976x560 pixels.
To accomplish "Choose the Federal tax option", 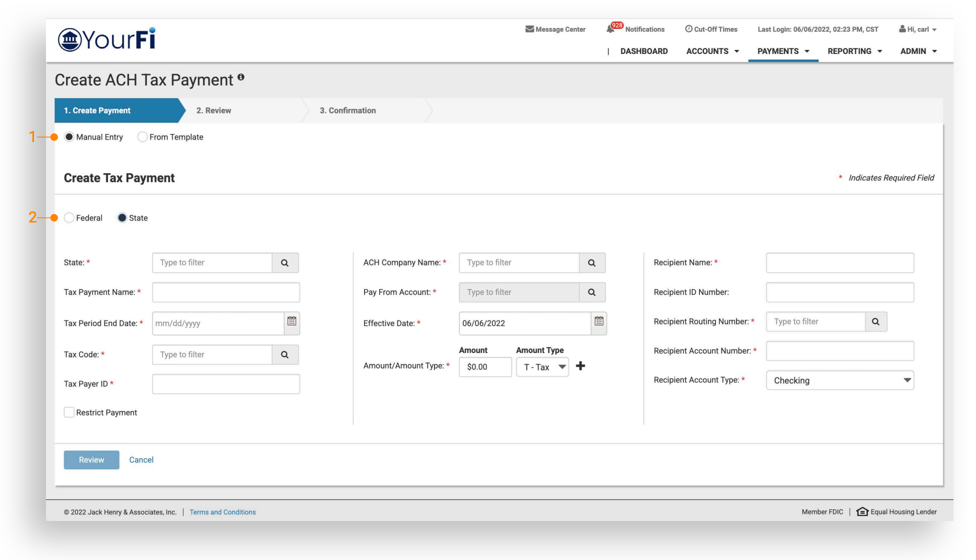I will [69, 218].
